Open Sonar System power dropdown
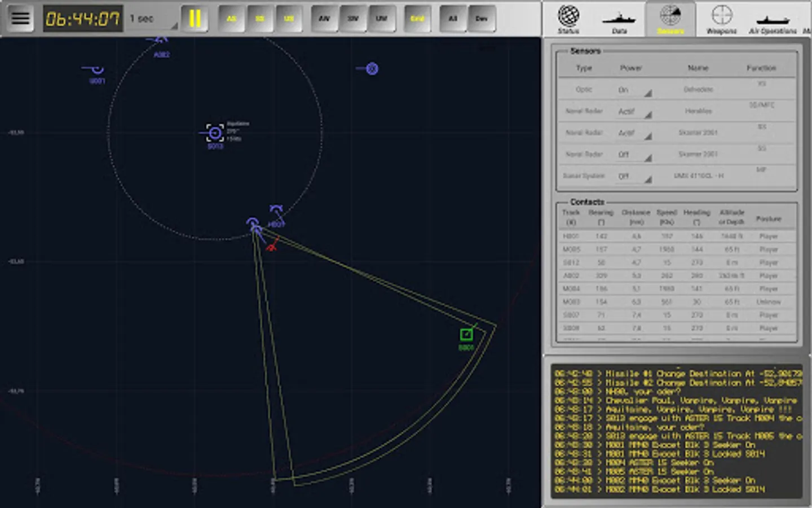Image resolution: width=812 pixels, height=508 pixels. click(634, 176)
